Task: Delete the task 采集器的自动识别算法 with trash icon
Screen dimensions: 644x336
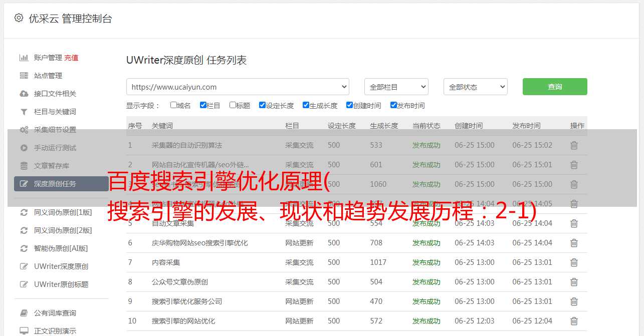Action: point(574,145)
